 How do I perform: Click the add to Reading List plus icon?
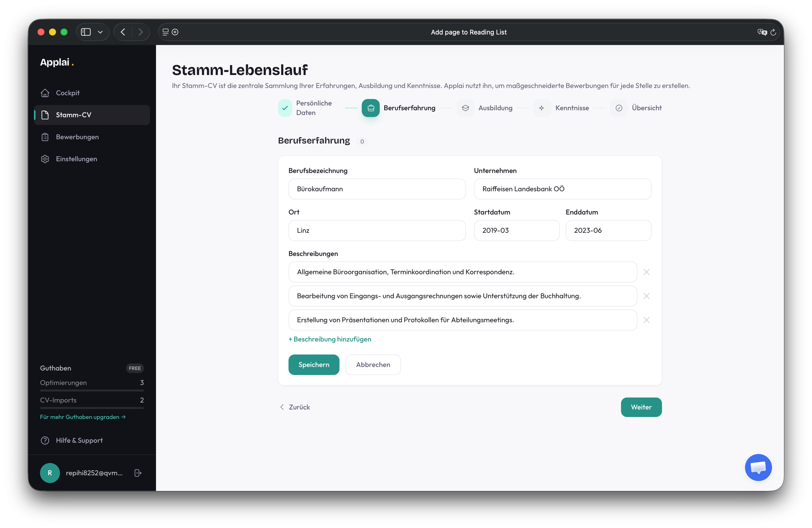[175, 32]
